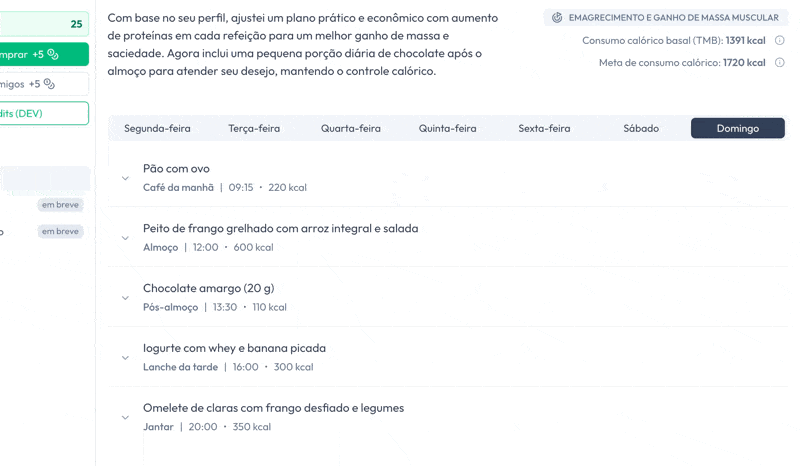This screenshot has height=466, width=800.
Task: Click info icon next to calorie goal
Action: pos(780,63)
